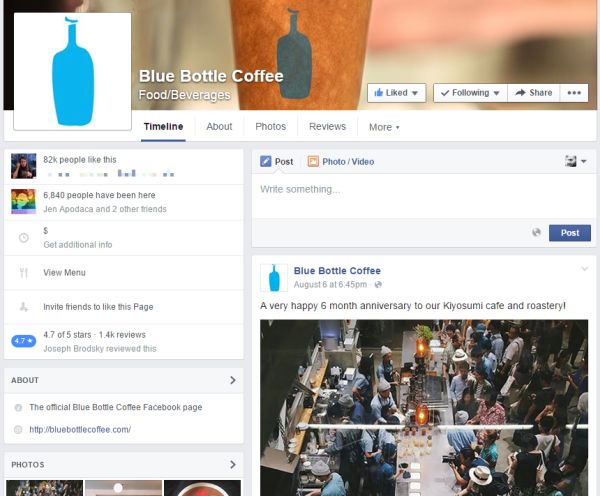This screenshot has height=496, width=600.
Task: Click the Blue Bottle avatar on the post
Action: 274,278
